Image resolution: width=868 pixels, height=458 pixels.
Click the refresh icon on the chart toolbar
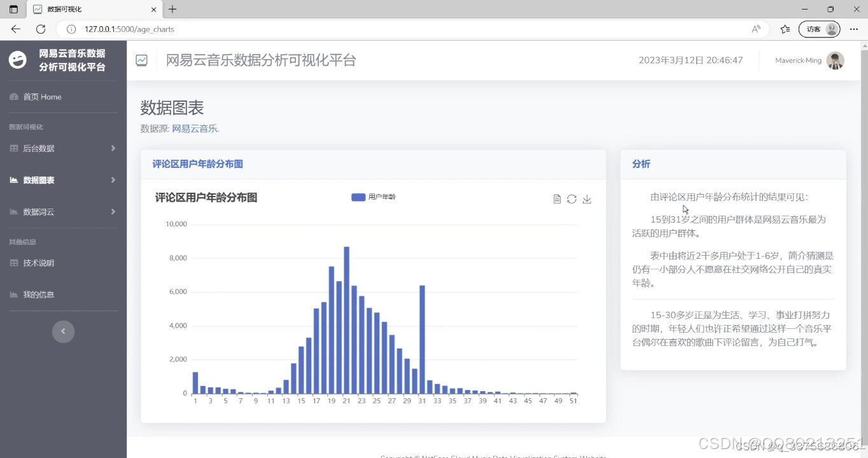point(571,199)
